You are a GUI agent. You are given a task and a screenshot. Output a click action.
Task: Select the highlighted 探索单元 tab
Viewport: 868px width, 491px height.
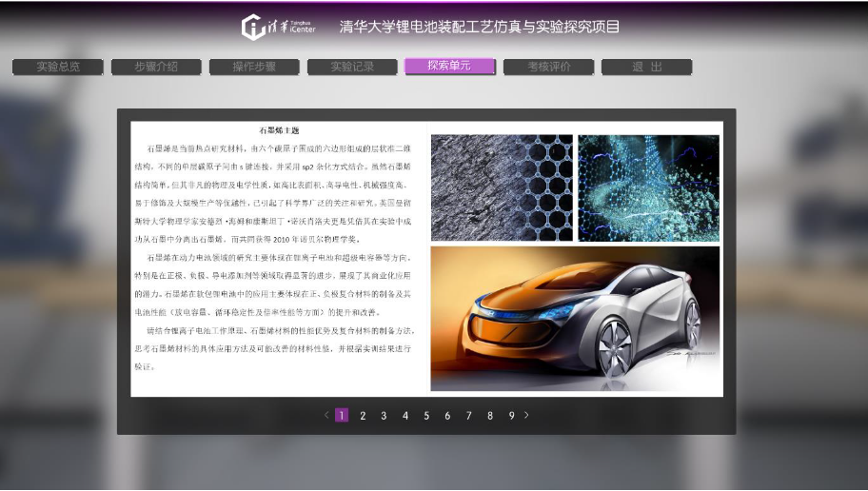(450, 67)
